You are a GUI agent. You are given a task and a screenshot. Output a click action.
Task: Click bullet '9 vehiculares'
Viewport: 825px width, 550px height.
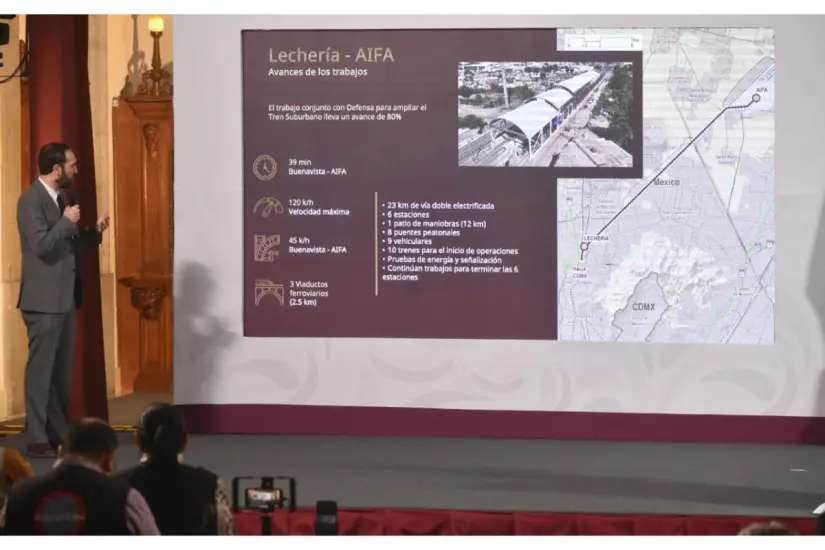click(407, 242)
